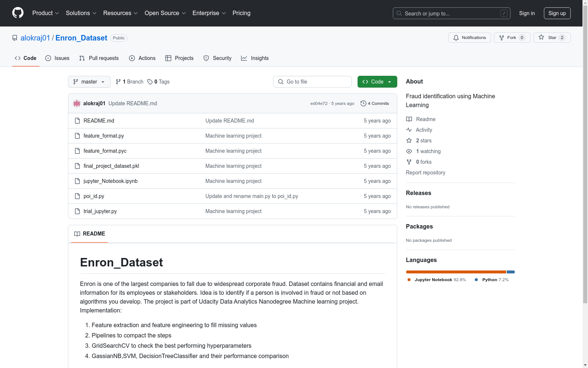Click the search magnifier icon in header
This screenshot has height=368, width=588.
pos(399,13)
